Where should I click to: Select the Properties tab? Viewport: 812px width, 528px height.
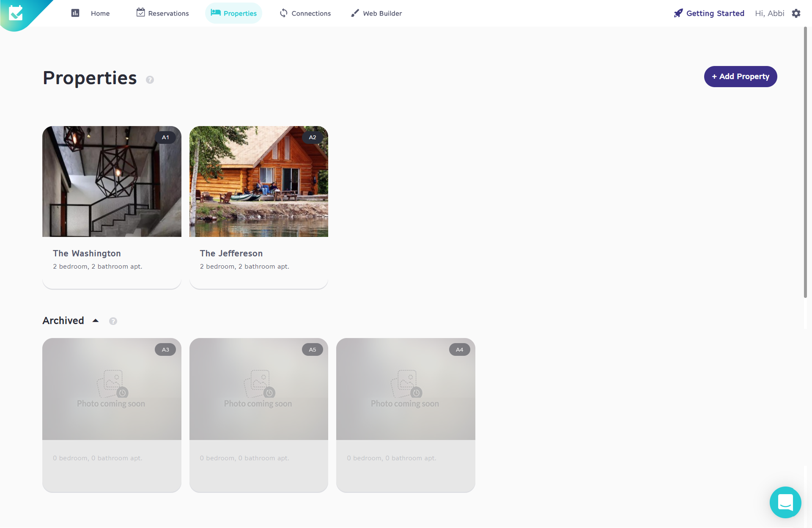[233, 13]
